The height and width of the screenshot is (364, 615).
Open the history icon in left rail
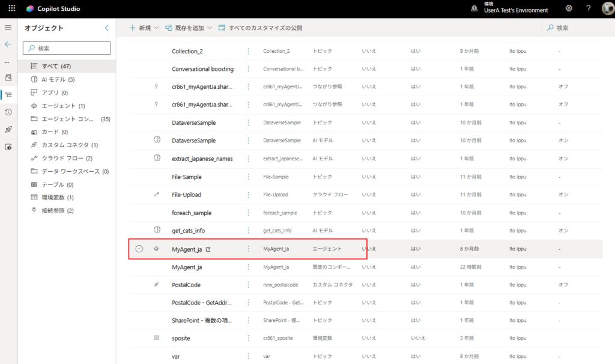point(8,112)
